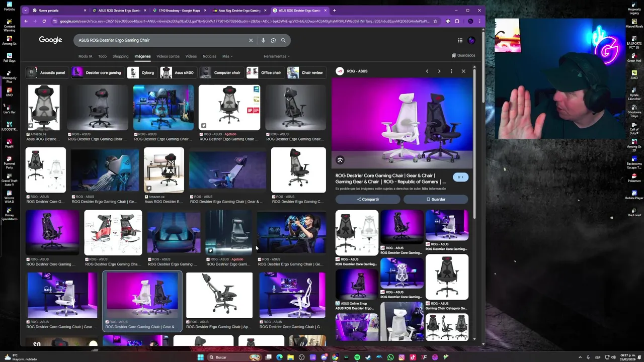This screenshot has width=644, height=362.
Task: Open Windows Start menu
Action: pyautogui.click(x=200, y=357)
